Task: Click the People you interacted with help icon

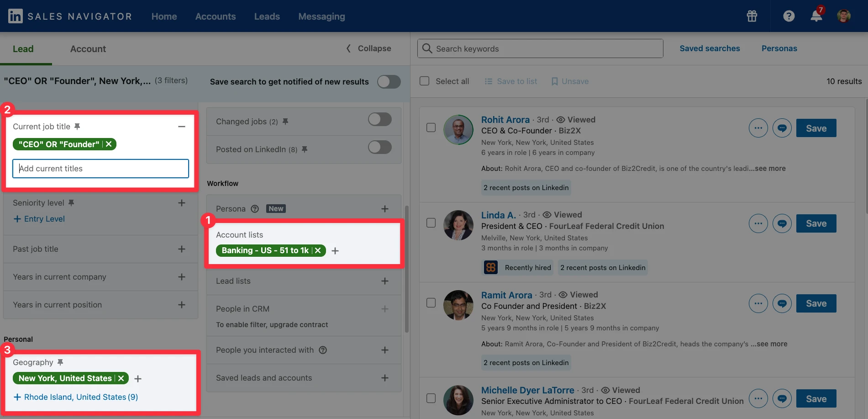Action: click(323, 350)
